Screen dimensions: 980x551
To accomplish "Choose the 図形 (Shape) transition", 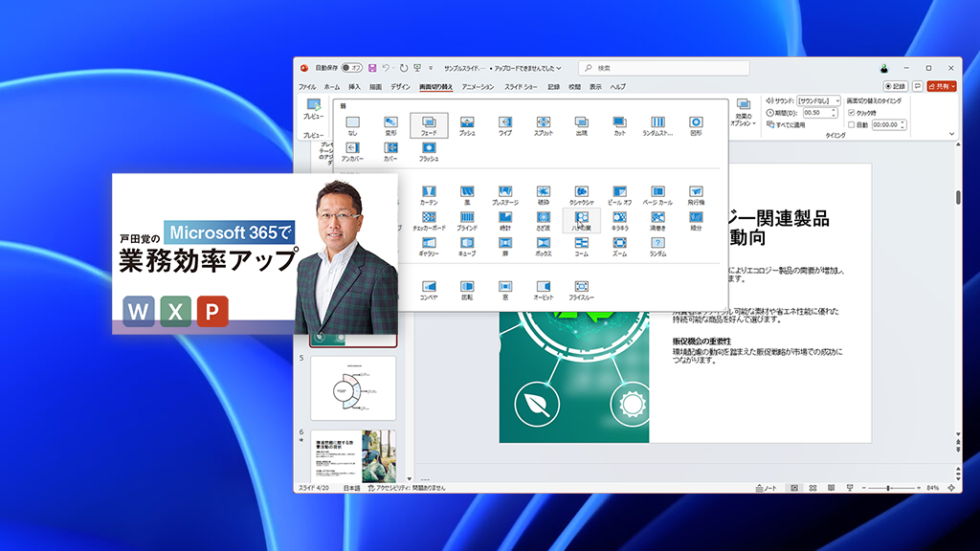I will click(x=696, y=125).
